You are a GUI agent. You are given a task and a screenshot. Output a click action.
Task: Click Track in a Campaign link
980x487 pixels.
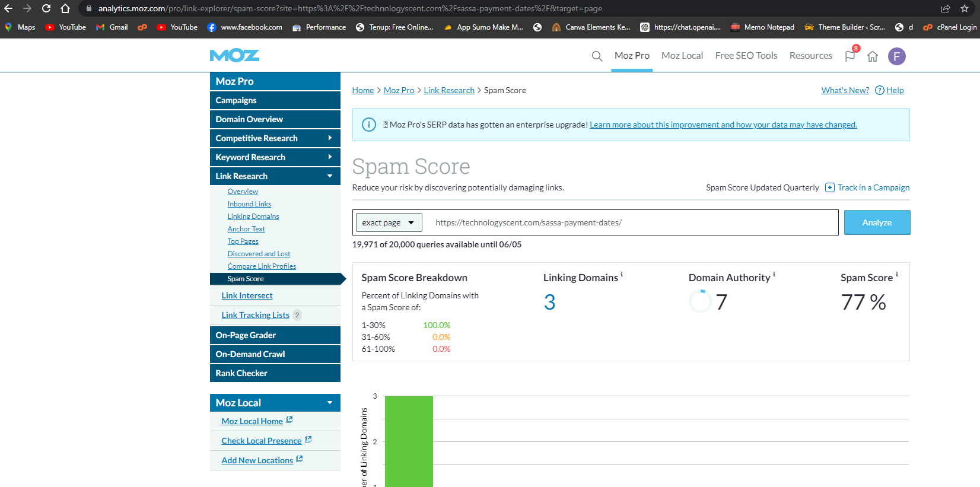pyautogui.click(x=873, y=187)
